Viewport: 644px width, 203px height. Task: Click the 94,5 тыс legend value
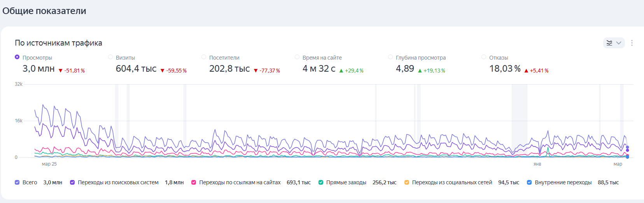(509, 182)
